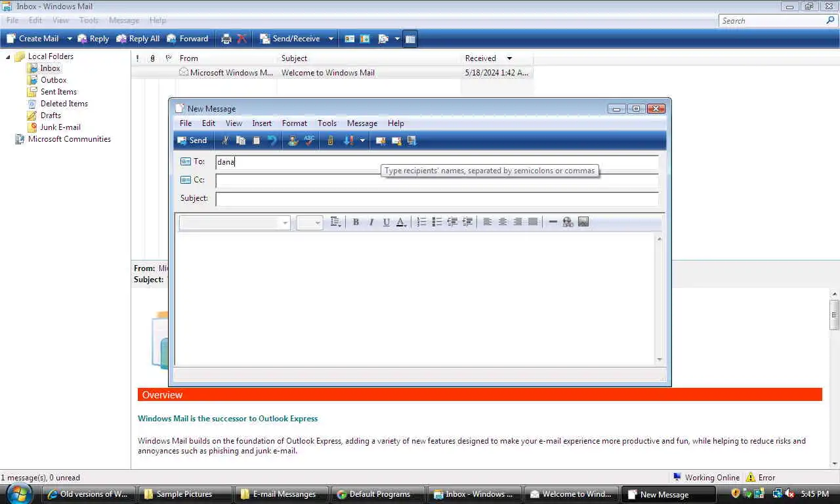This screenshot has height=504, width=840.
Task: Click the Decrease Indent icon
Action: (452, 222)
